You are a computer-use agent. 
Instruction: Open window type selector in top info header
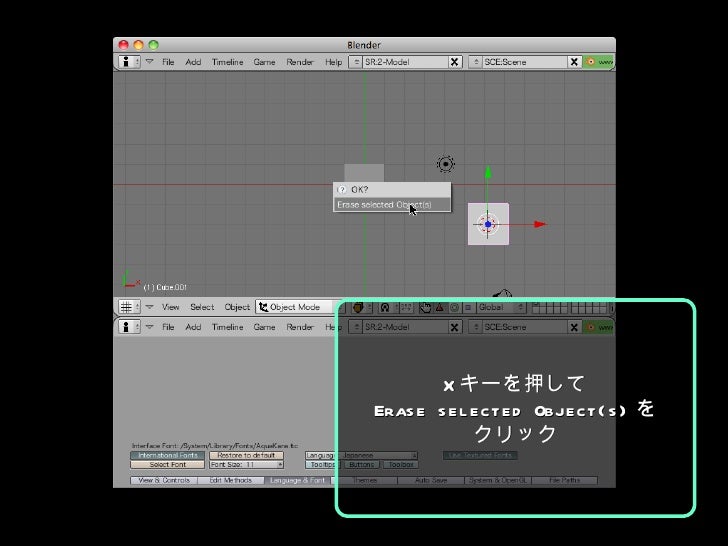[129, 62]
